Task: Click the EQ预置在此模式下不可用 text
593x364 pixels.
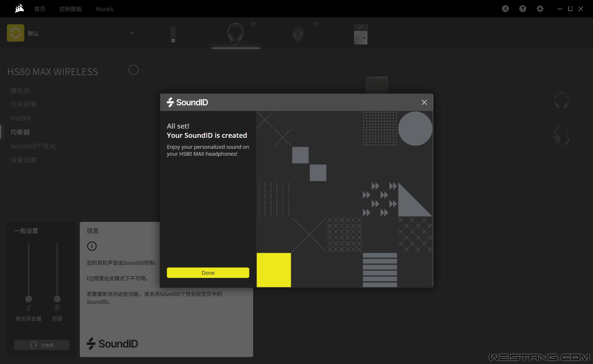Action: point(117,278)
